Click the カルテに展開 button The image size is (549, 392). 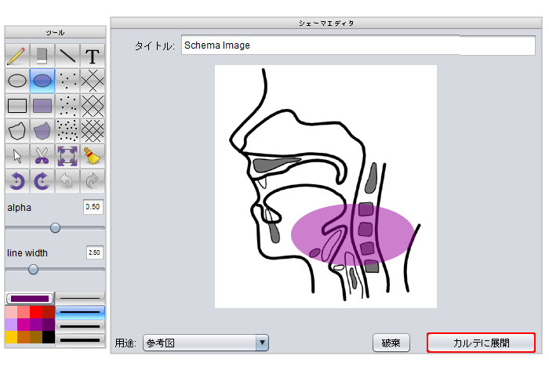(481, 343)
